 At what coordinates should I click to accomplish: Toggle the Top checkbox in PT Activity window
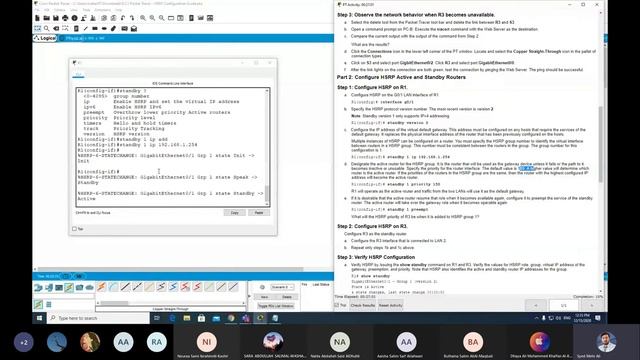pos(337,305)
